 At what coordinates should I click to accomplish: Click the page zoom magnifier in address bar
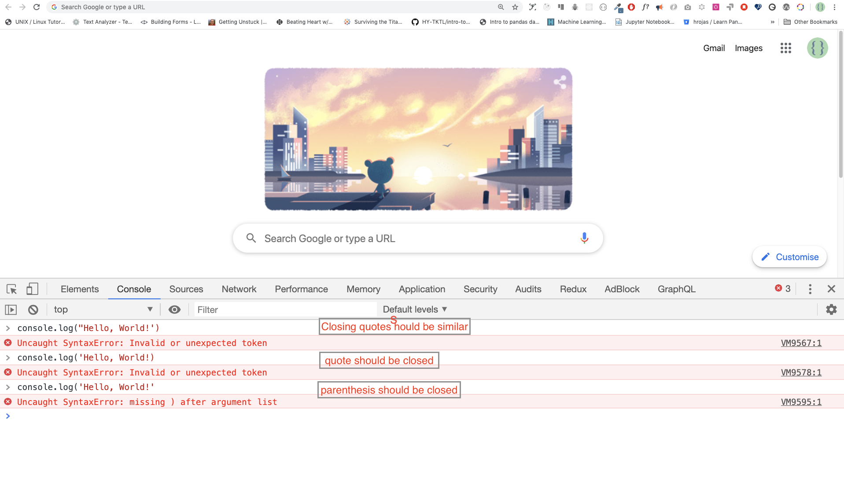(501, 7)
